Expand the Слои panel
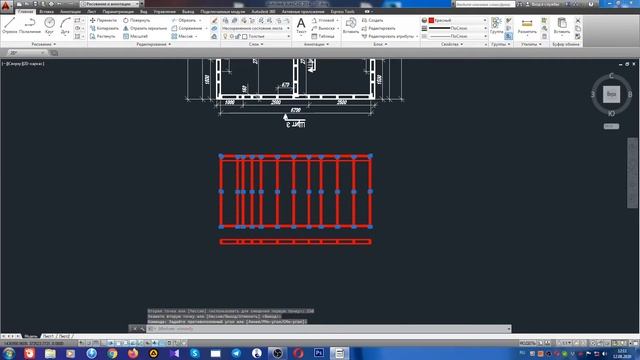 tap(256, 44)
